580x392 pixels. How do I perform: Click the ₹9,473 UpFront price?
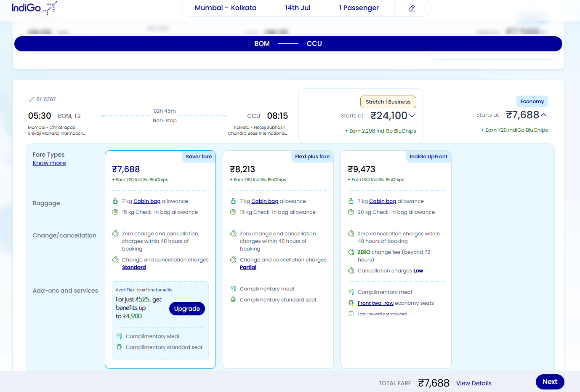[362, 169]
